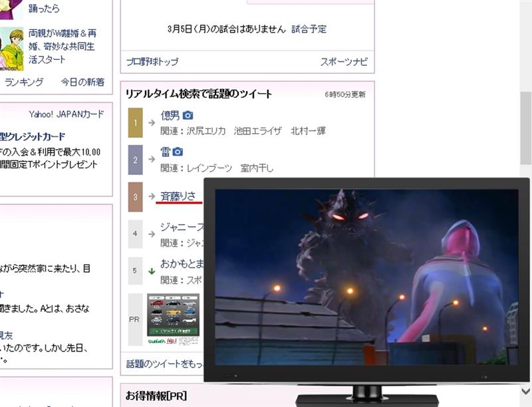532x407 pixels.
Task: Open the Yahoo! JAPANカード link
Action: coord(66,114)
